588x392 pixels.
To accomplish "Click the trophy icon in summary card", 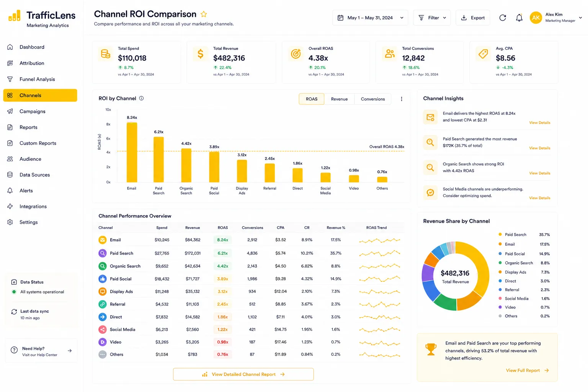I will (x=431, y=349).
